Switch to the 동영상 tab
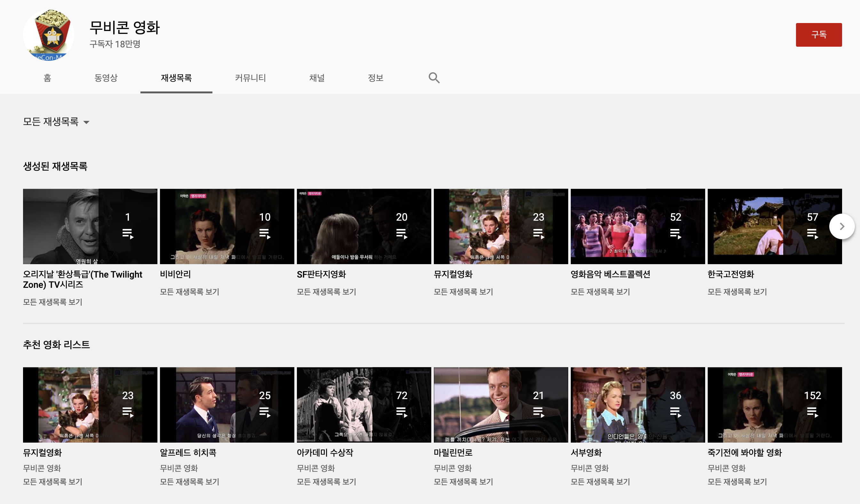 pyautogui.click(x=106, y=78)
